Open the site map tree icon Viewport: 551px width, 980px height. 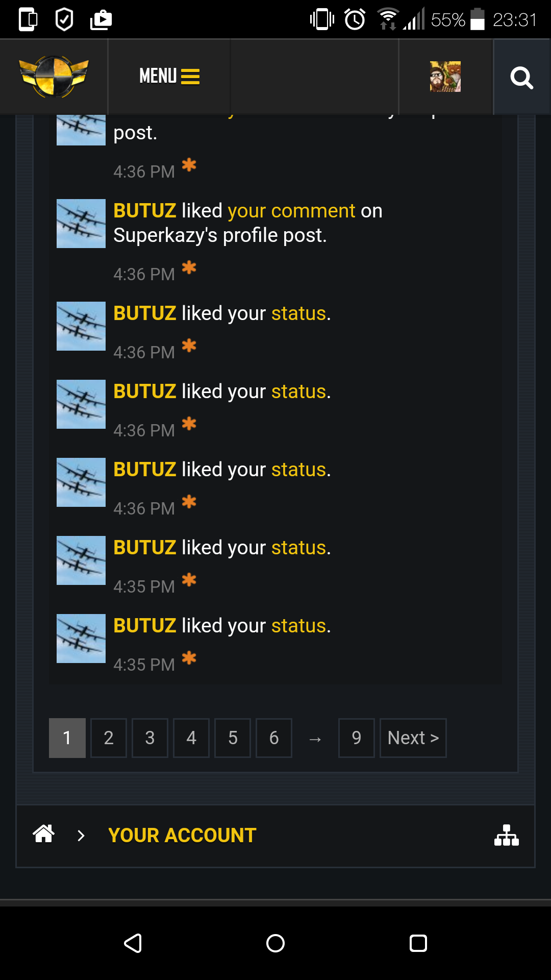pyautogui.click(x=506, y=835)
